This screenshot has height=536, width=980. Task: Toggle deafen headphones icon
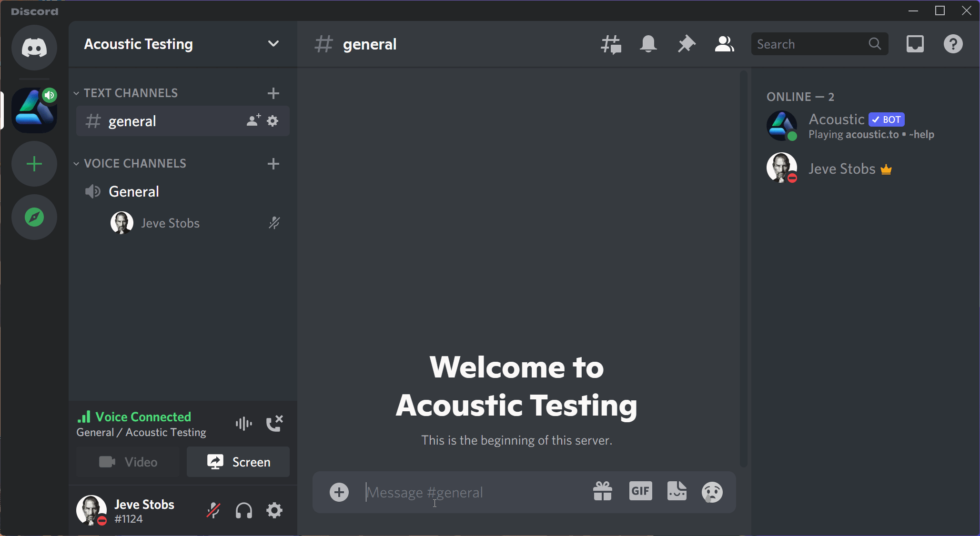tap(244, 511)
